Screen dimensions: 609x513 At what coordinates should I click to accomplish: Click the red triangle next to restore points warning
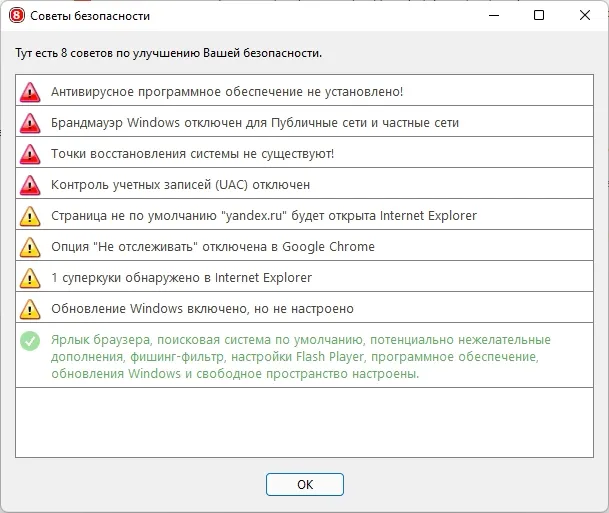(30, 154)
